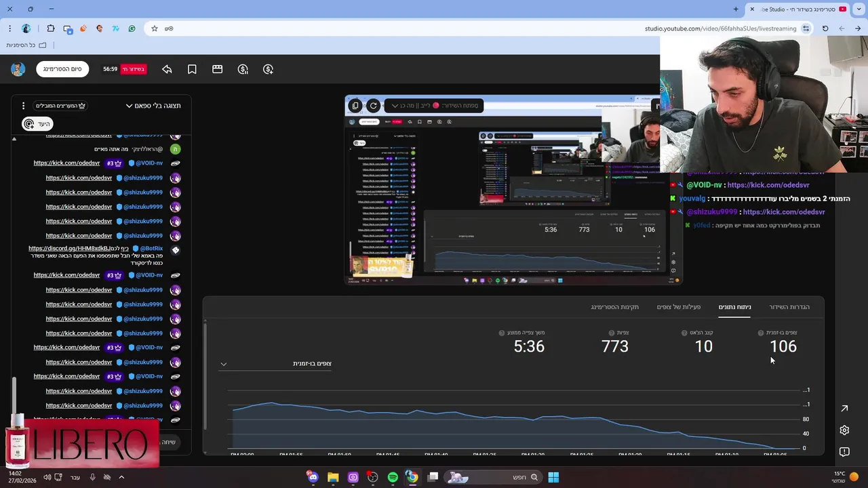Show hidden system tray icons chevron
Viewport: 868px width, 488px height.
(121, 477)
